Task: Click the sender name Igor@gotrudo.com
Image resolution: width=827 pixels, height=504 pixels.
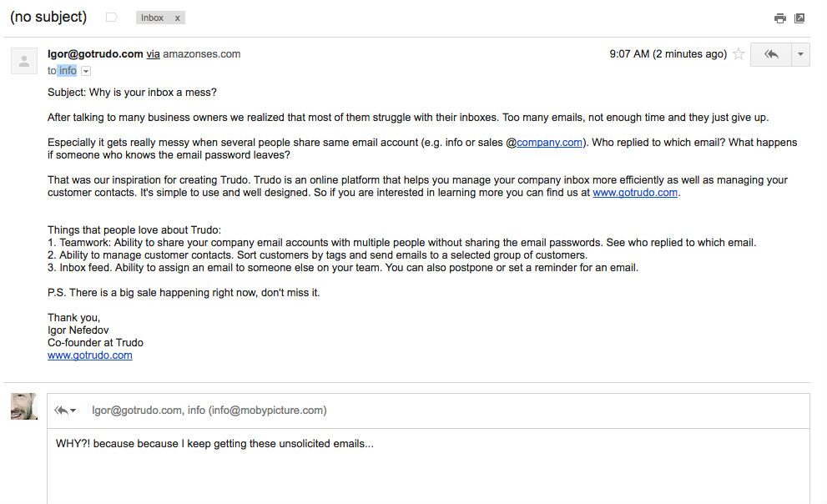Action: [x=95, y=54]
